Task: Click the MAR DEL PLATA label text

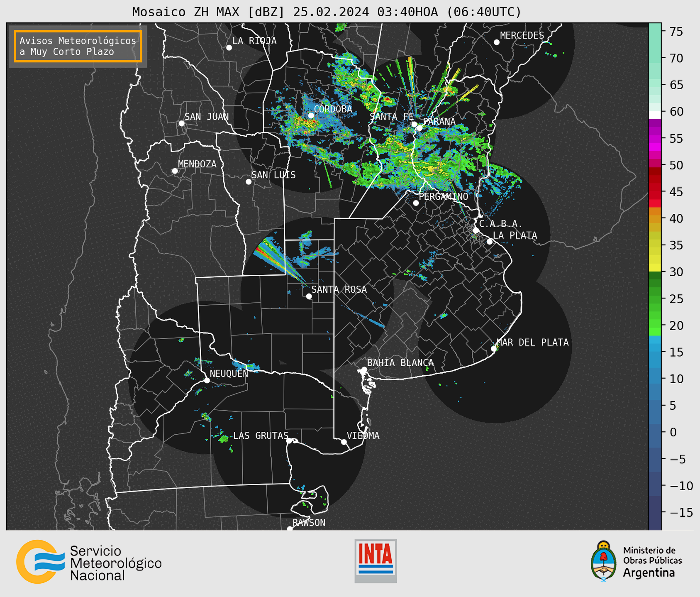Action: [x=532, y=342]
